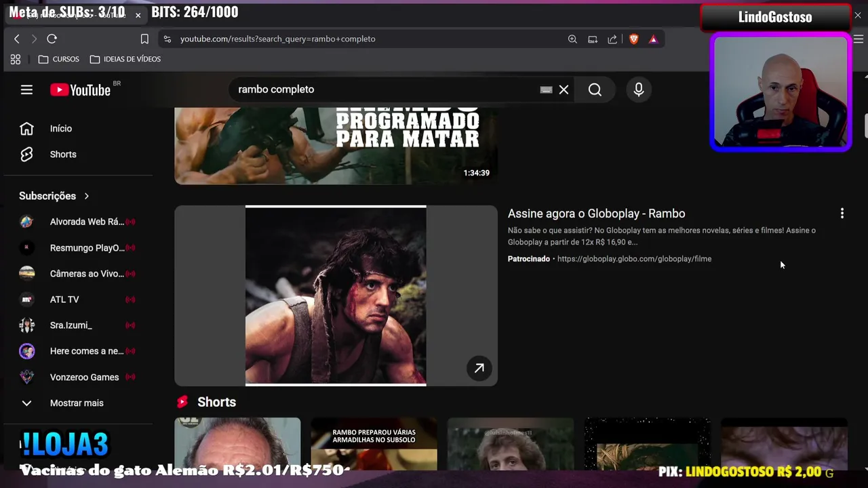The width and height of the screenshot is (868, 488).
Task: Open Câmeras ao Vivo... subscription channel
Action: click(79, 274)
